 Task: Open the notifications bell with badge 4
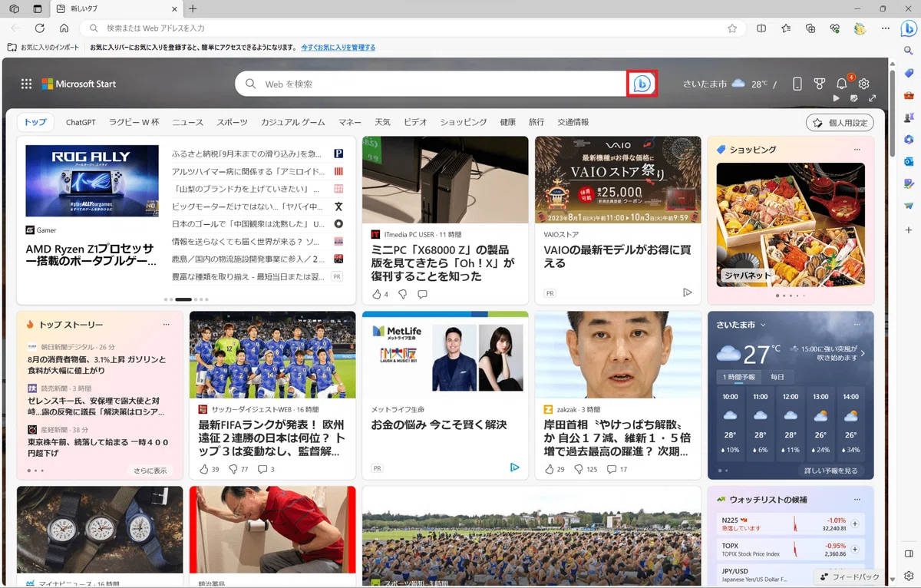[842, 84]
